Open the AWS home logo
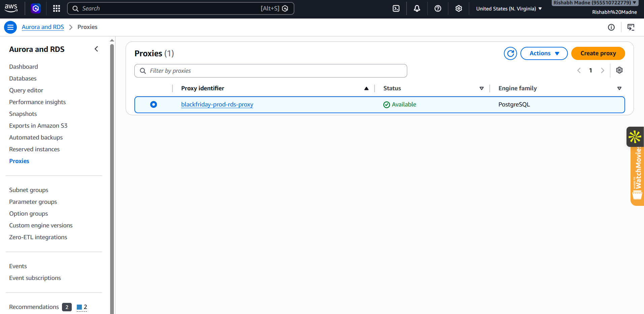Screen dimensions: 644x314 [x=11, y=8]
